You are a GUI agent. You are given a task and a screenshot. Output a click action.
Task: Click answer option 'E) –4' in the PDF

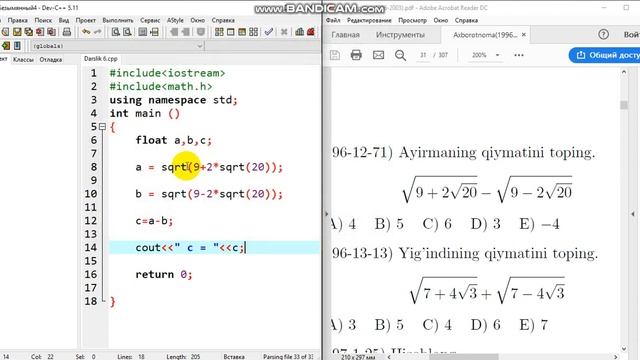(x=539, y=224)
